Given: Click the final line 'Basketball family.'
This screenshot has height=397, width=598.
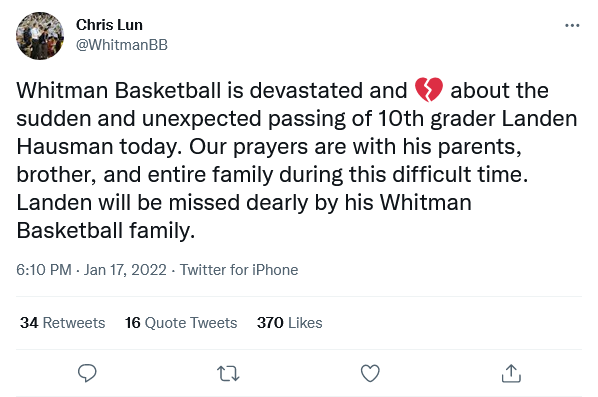Looking at the screenshot, I should 106,231.
